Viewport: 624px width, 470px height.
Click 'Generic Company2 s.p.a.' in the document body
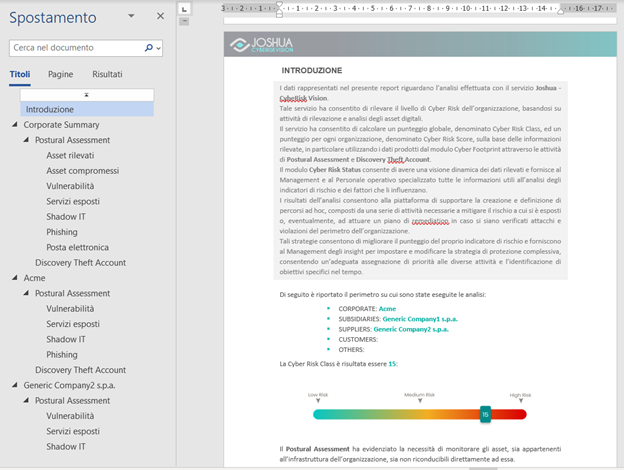pos(411,329)
